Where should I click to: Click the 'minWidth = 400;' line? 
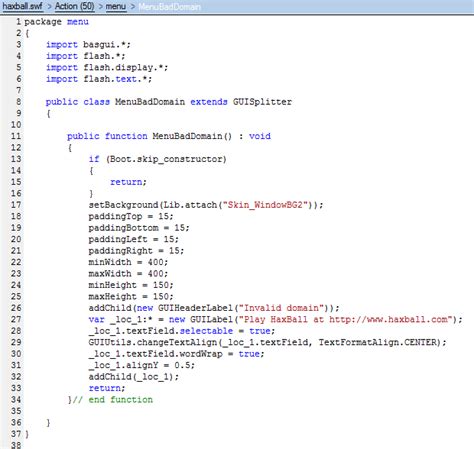[x=128, y=262]
